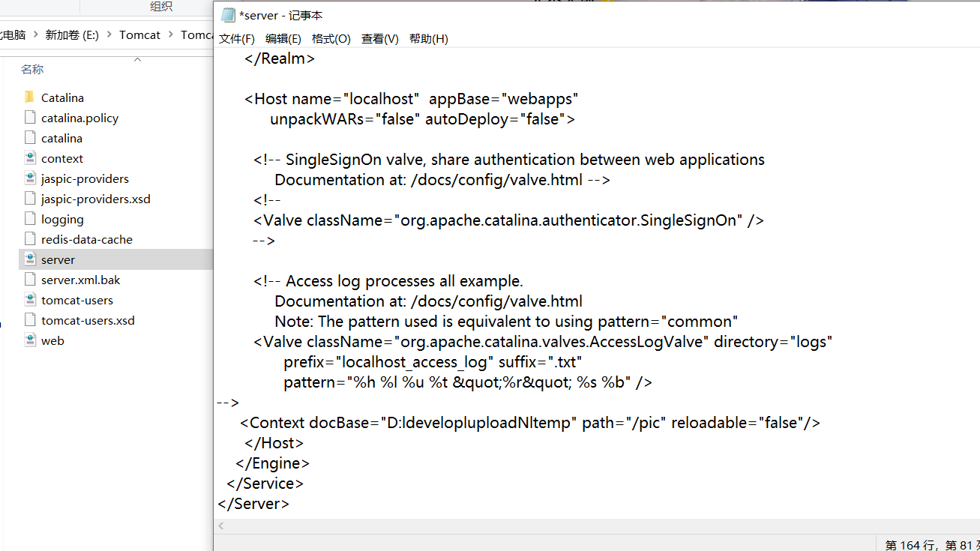
Task: Click the *server - 记事本 window title
Action: pos(280,15)
